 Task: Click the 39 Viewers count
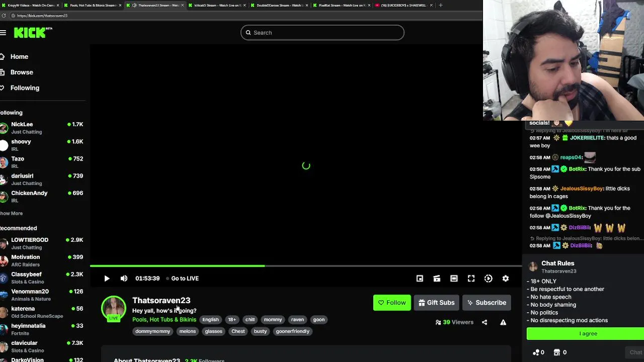[x=454, y=322]
